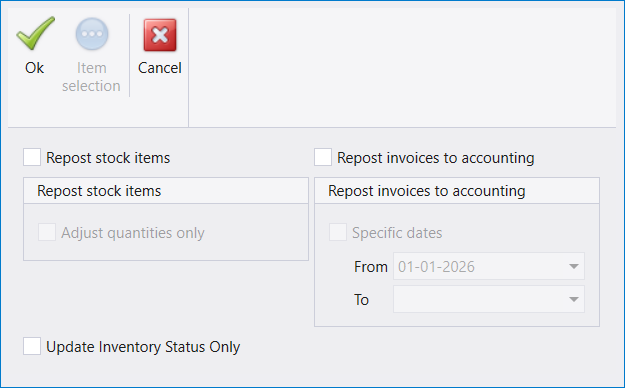
Task: Enable the Repost stock items checkbox
Action: coord(32,157)
